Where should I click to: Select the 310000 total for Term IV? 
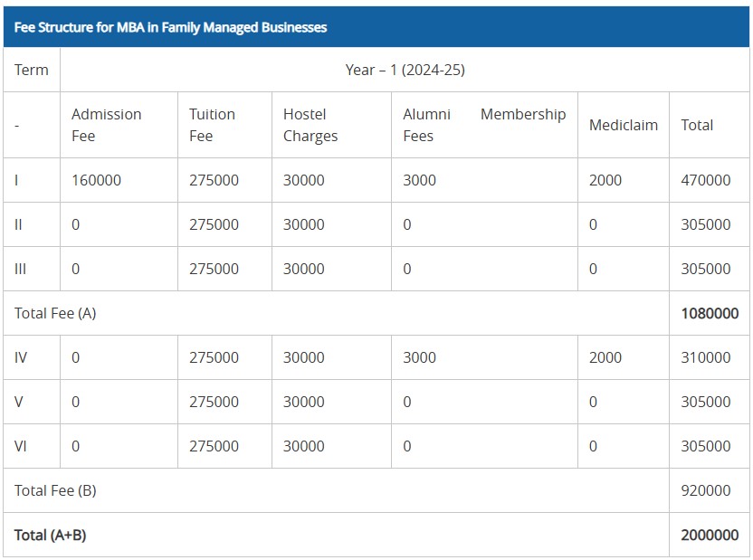[705, 357]
